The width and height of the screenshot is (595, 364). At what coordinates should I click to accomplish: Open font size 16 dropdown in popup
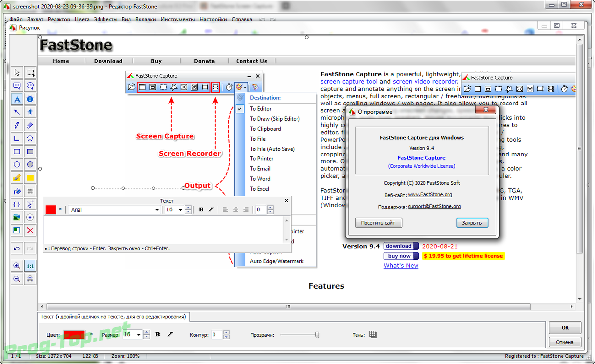(x=181, y=210)
